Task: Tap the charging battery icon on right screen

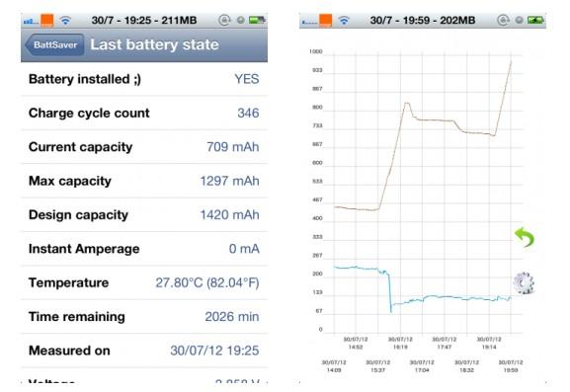Action: tap(535, 20)
